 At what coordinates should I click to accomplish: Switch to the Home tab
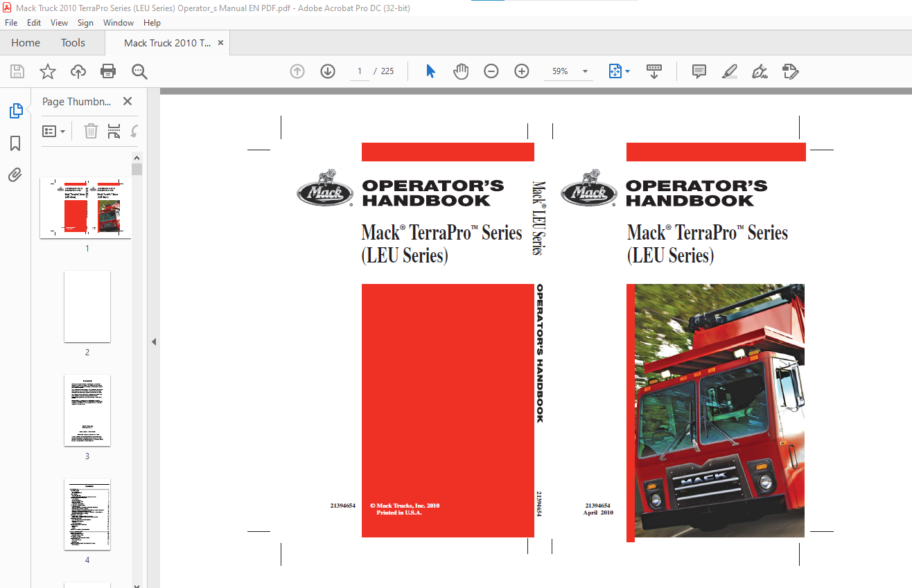pos(26,43)
